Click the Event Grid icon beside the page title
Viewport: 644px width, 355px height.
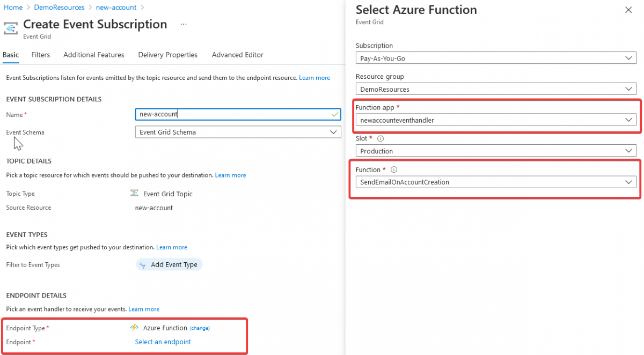coord(11,28)
